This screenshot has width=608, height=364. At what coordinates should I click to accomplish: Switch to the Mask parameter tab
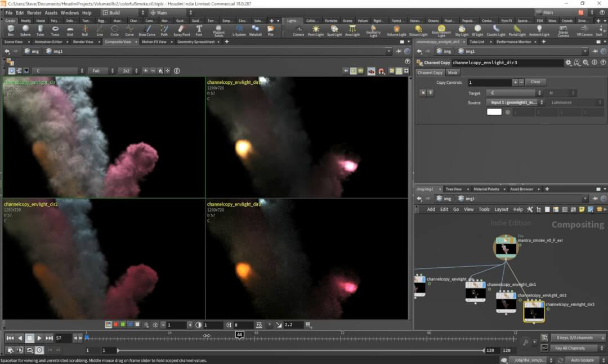point(452,73)
